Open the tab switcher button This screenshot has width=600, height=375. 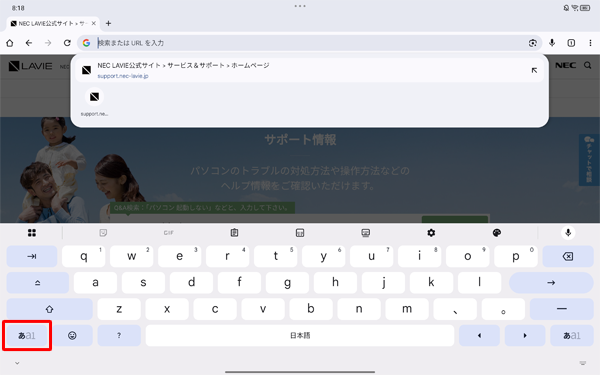[571, 43]
